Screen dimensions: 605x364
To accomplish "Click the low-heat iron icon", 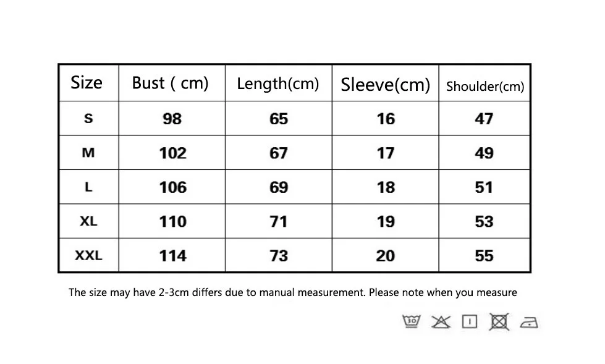I will point(529,323).
